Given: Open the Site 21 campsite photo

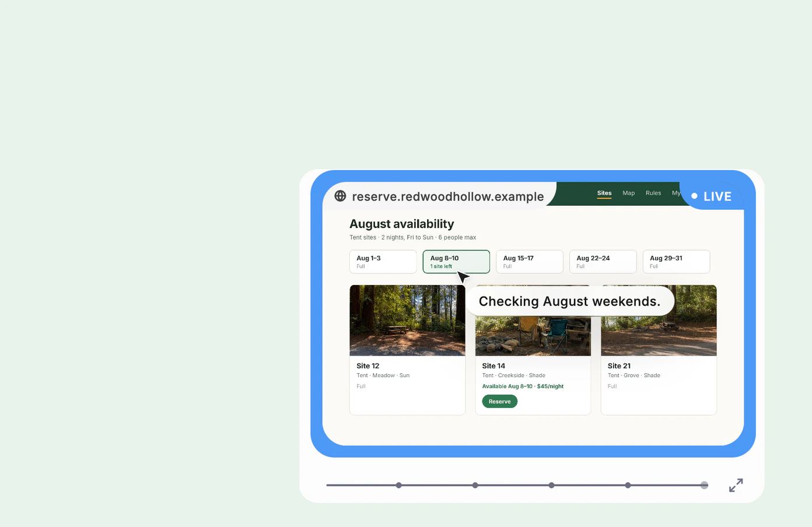Looking at the screenshot, I should [x=659, y=335].
